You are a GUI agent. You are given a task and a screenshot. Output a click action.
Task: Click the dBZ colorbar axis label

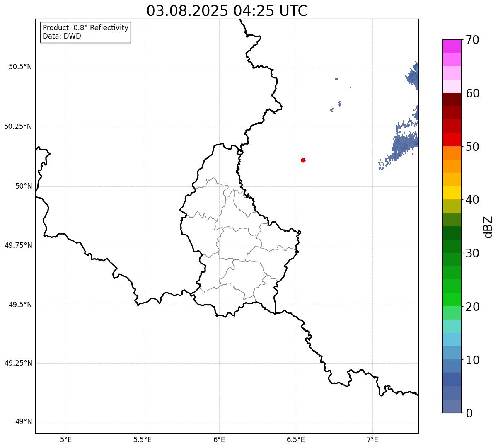coord(488,226)
